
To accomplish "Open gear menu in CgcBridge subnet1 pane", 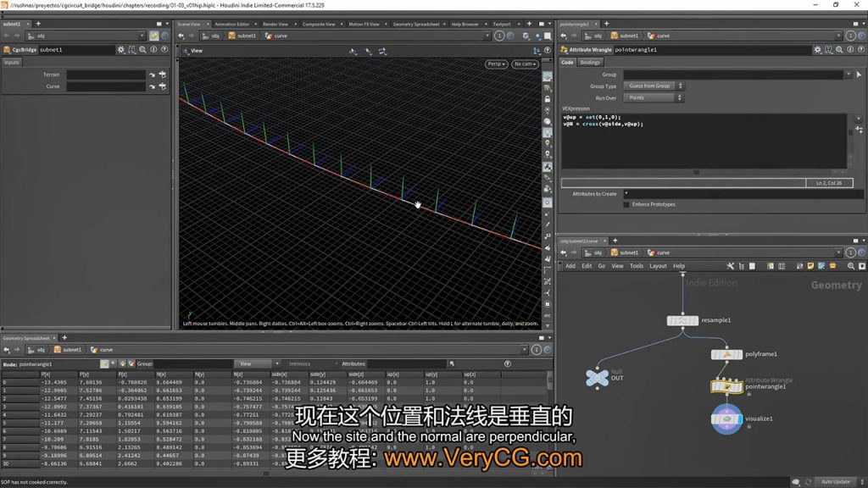I will [120, 50].
